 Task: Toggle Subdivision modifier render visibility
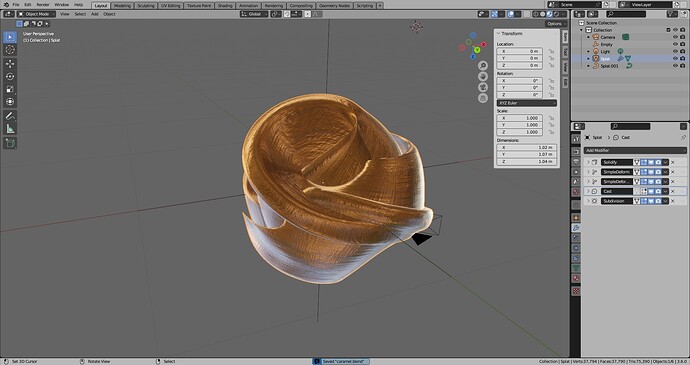[x=658, y=201]
